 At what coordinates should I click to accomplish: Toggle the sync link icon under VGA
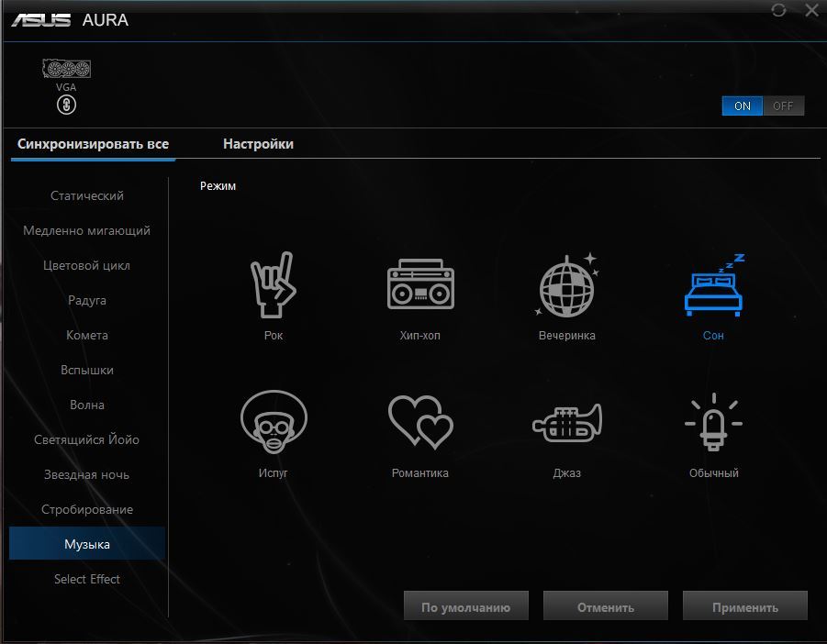coord(66,105)
